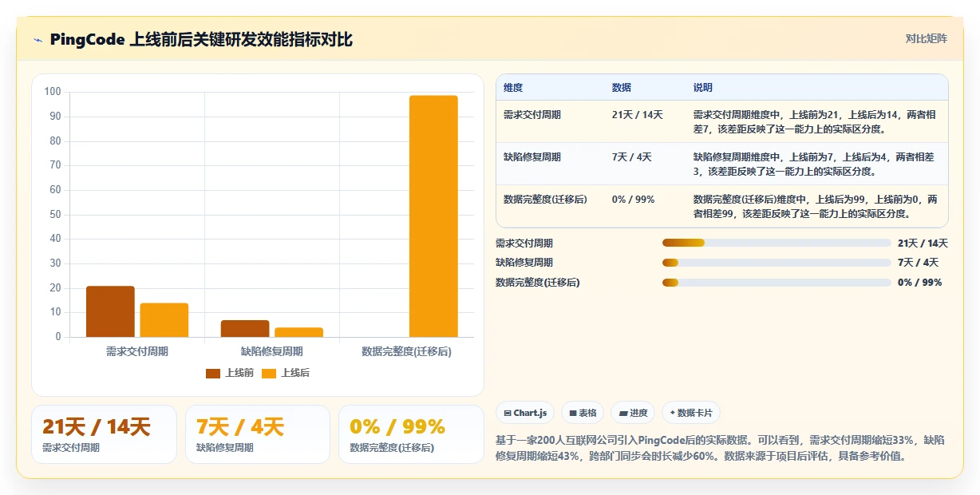Click the PingCode title icon
The image size is (980, 495).
click(x=38, y=40)
